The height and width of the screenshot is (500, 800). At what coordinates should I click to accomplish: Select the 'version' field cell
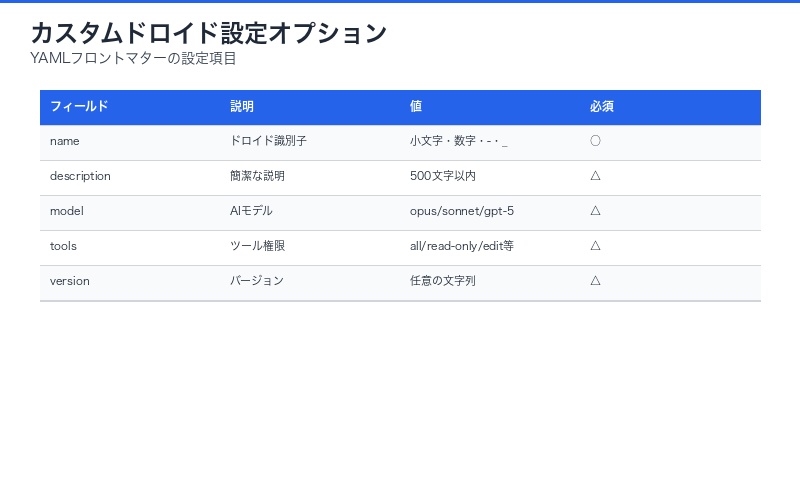70,281
